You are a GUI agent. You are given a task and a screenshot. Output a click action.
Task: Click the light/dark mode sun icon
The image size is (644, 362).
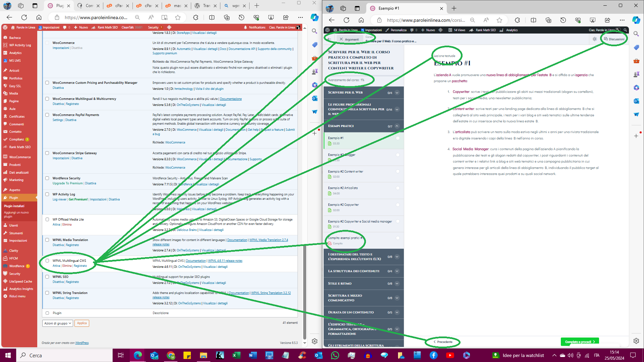[x=595, y=39]
